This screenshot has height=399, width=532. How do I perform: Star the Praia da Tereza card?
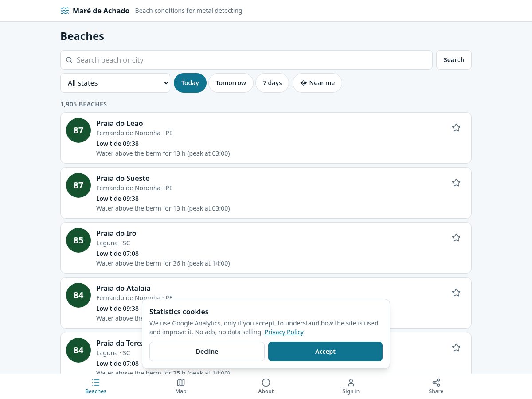coord(456,348)
